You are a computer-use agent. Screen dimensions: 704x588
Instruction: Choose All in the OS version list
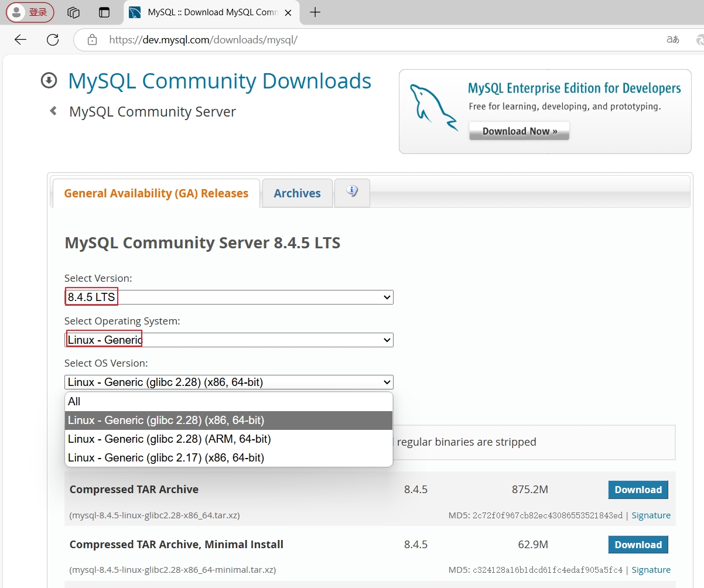pos(228,402)
